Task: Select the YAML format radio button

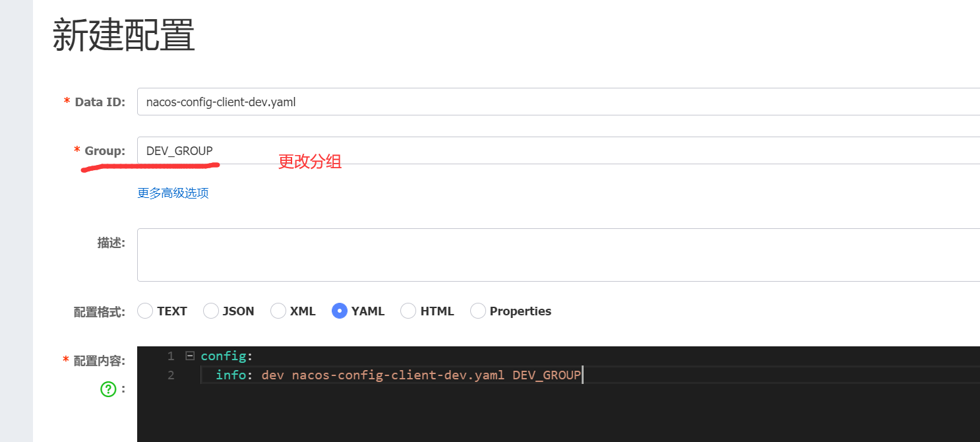Action: 340,311
